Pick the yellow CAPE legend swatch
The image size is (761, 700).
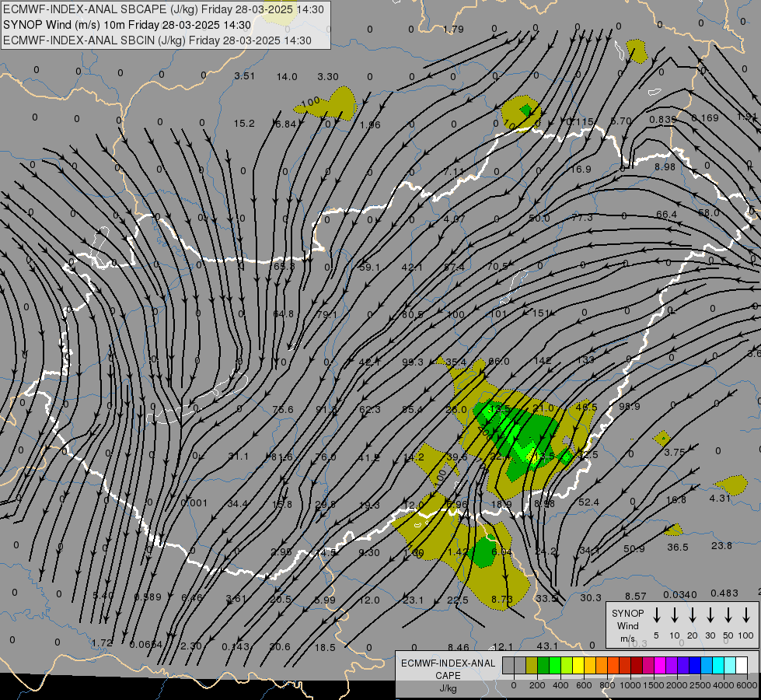point(578,665)
